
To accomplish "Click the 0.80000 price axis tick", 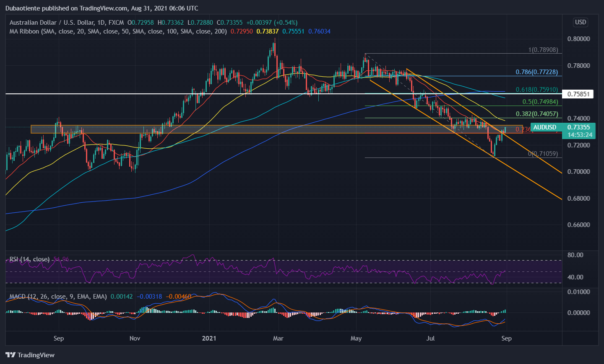I will pyautogui.click(x=578, y=39).
